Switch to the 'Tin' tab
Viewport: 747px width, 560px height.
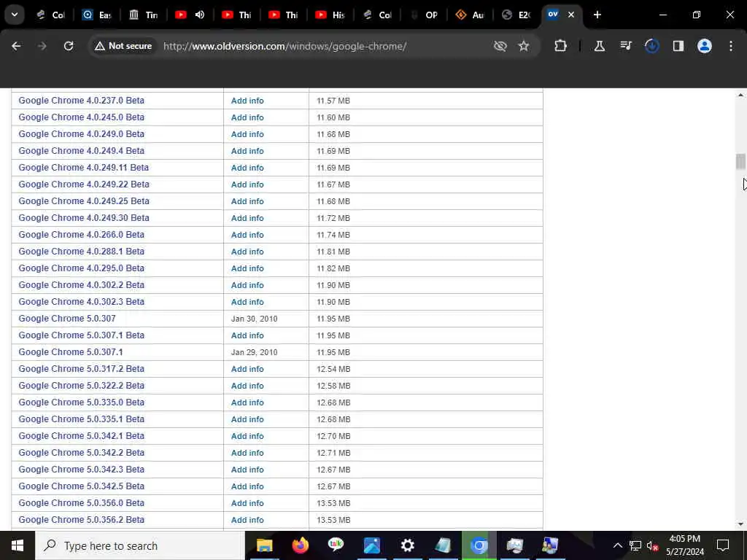click(x=144, y=15)
